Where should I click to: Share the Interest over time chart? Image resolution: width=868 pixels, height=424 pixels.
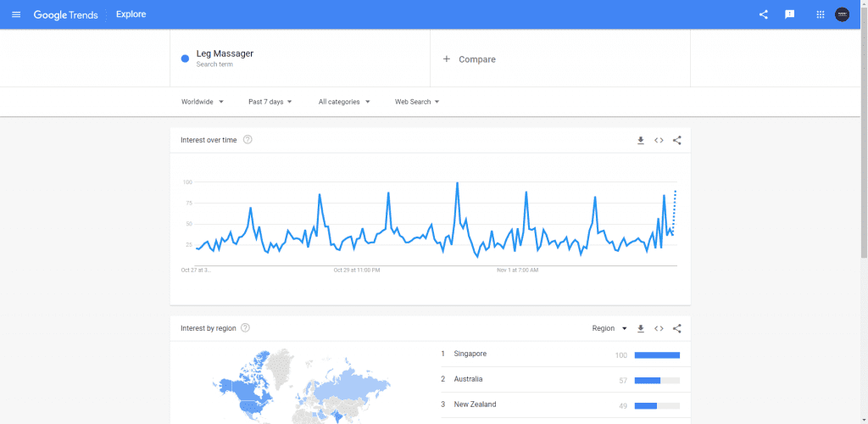click(x=676, y=140)
